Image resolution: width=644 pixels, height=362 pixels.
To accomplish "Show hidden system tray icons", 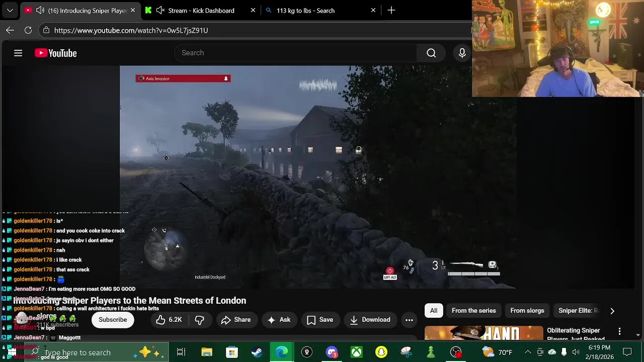I will (x=528, y=352).
